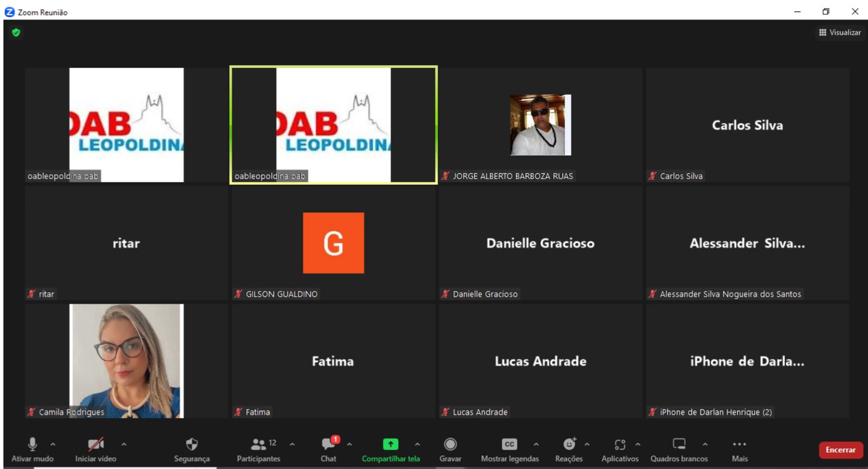Screen dimensions: 868x469
Task: Start recording with the Gravar icon
Action: click(x=450, y=444)
